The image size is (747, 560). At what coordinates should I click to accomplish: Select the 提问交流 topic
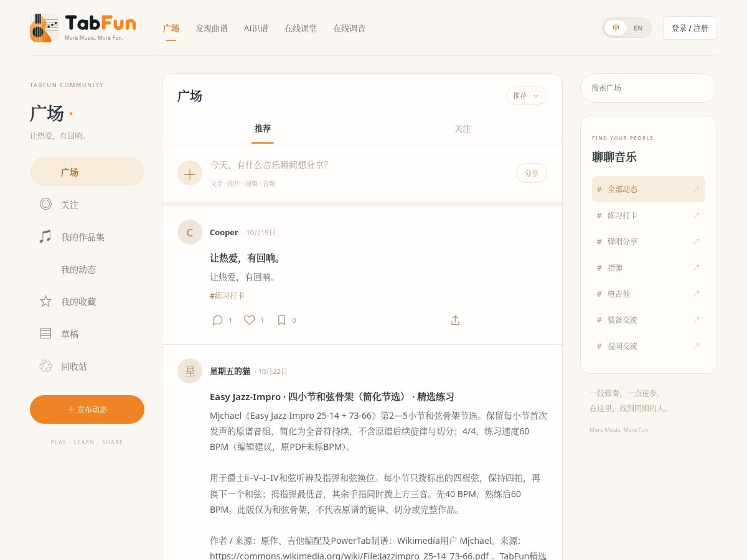[649, 346]
